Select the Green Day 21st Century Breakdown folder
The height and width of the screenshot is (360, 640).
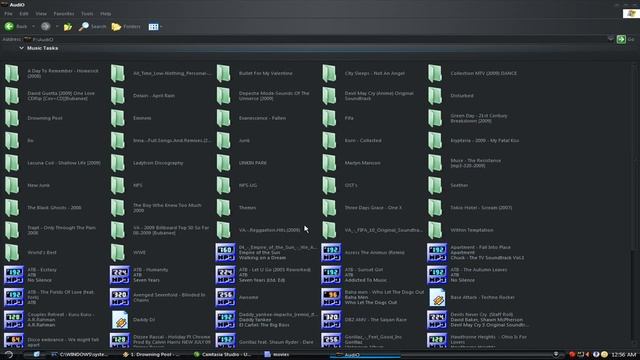click(x=435, y=118)
